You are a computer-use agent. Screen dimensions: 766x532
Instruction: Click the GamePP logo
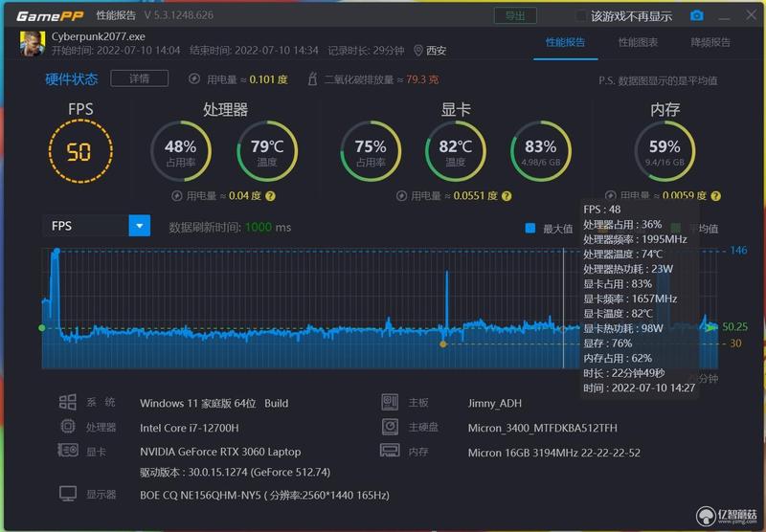point(50,16)
